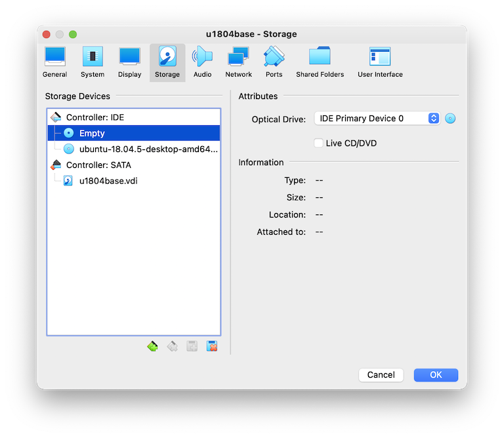Viewport: 504px width, 438px height.
Task: Click the add attachment icon
Action: pyautogui.click(x=192, y=346)
